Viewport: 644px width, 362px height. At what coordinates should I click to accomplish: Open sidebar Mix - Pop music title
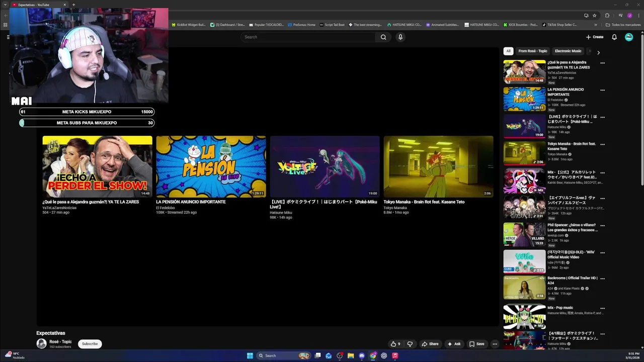point(560,308)
